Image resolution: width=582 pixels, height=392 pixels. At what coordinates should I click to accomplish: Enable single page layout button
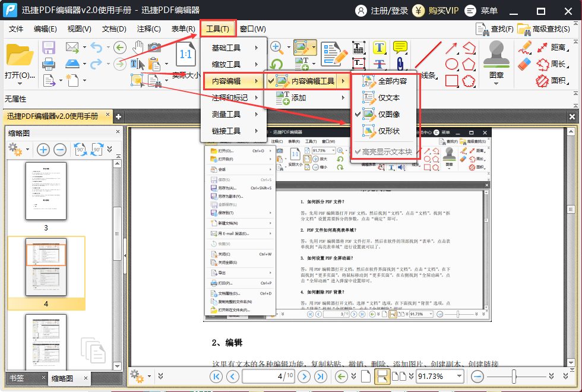point(366,377)
